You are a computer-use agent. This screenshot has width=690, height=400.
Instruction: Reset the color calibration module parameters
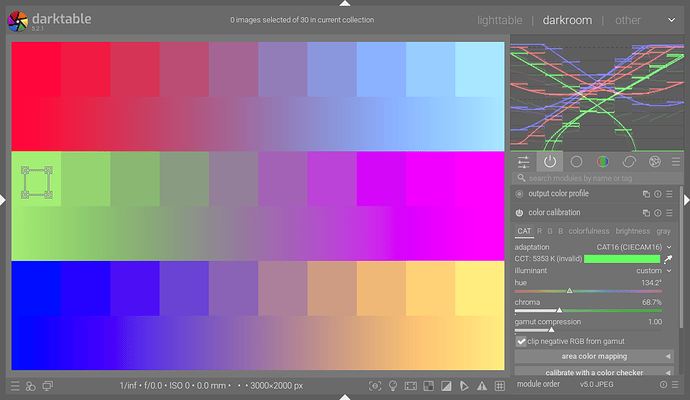[x=658, y=213]
